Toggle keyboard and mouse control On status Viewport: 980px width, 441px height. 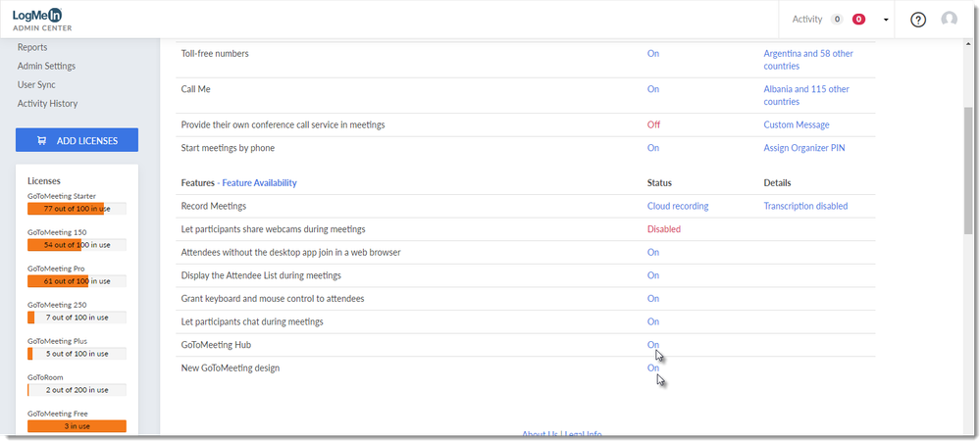pos(653,299)
